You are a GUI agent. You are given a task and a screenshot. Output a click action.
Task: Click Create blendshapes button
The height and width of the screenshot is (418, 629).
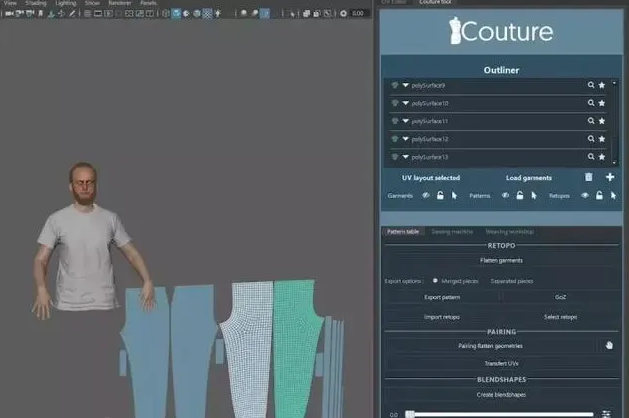tap(501, 395)
